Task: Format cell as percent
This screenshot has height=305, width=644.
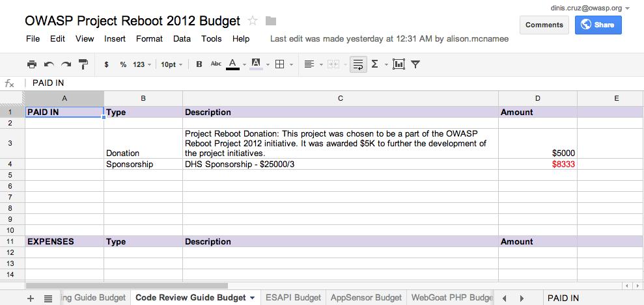Action: click(123, 64)
